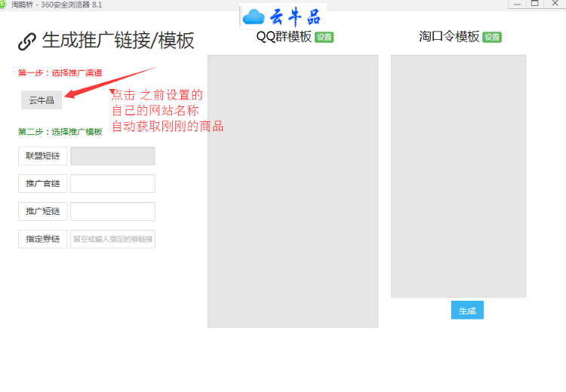Click the 指定券链 button
The width and height of the screenshot is (566, 392).
click(42, 239)
